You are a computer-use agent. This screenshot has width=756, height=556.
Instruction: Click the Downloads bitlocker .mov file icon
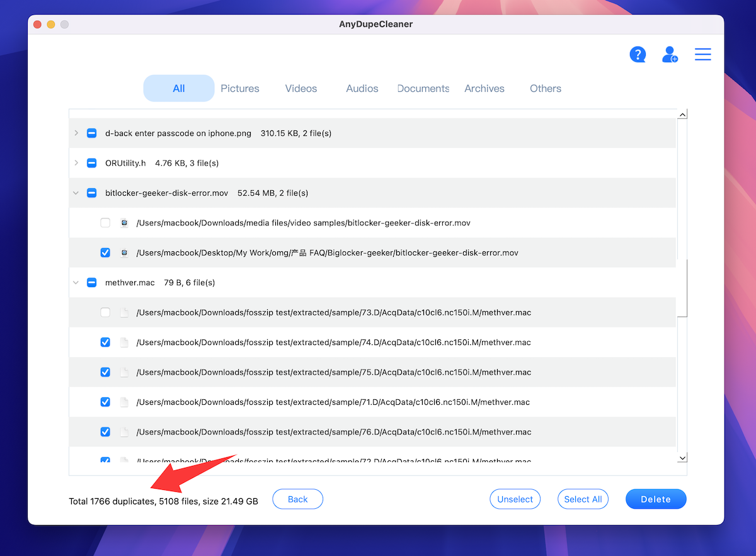click(124, 223)
